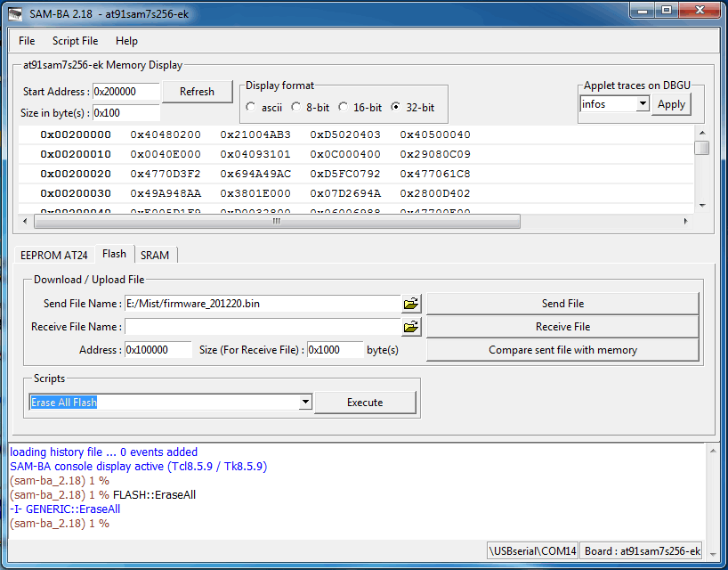Click the console scroll up arrow
The width and height of the screenshot is (728, 570).
tap(713, 451)
